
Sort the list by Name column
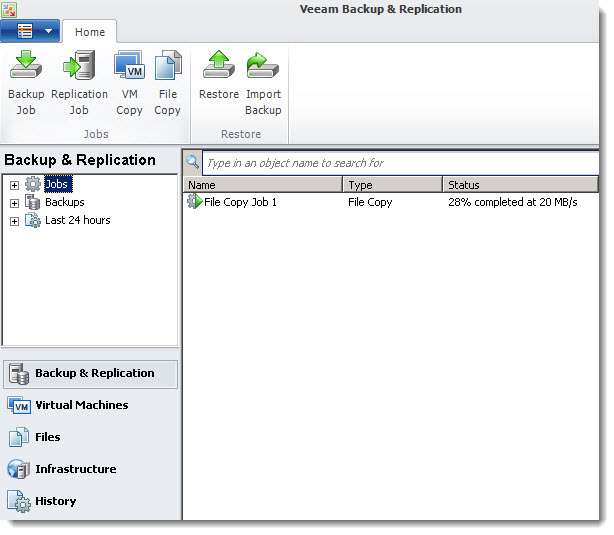(263, 184)
